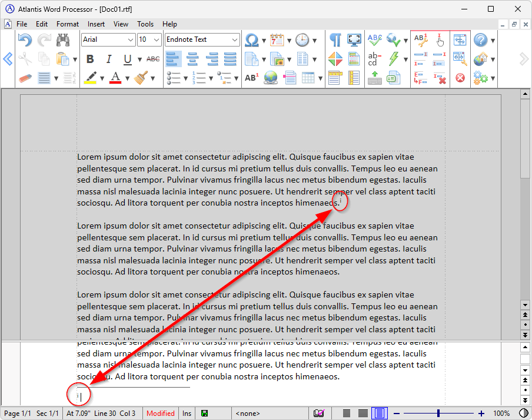
Task: Open Find with the binoculars icon
Action: tap(63, 40)
